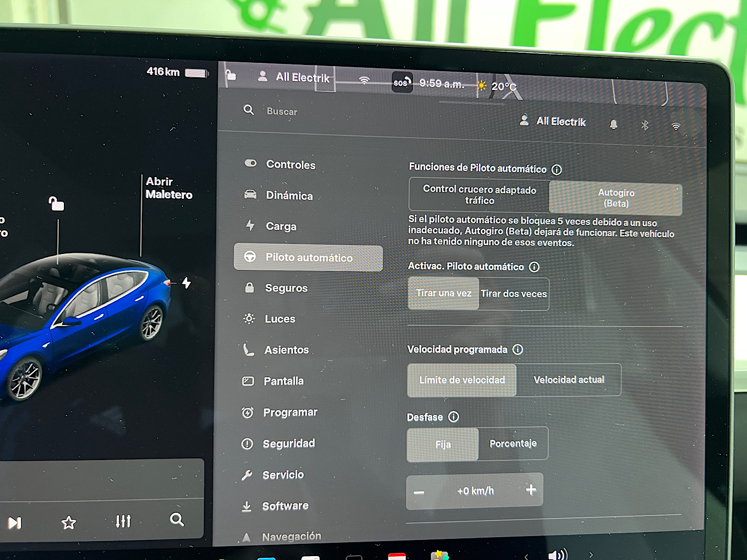Screen dimensions: 747x560
Task: Tap the unlock padlock above the car
Action: [x=56, y=203]
